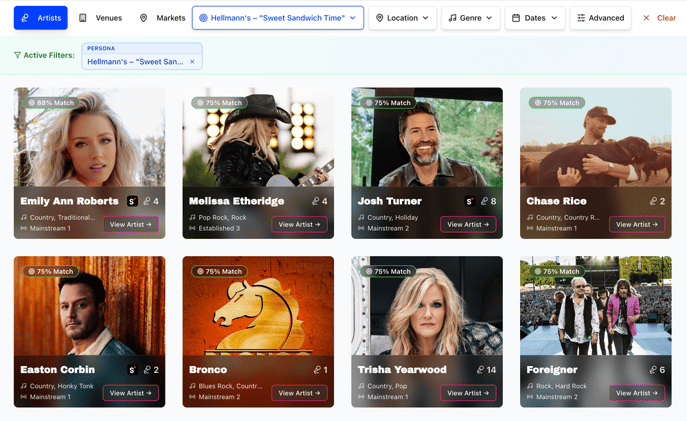Click the chevron arrow on Location dropdown
Image resolution: width=687 pixels, height=421 pixels.
tap(425, 18)
